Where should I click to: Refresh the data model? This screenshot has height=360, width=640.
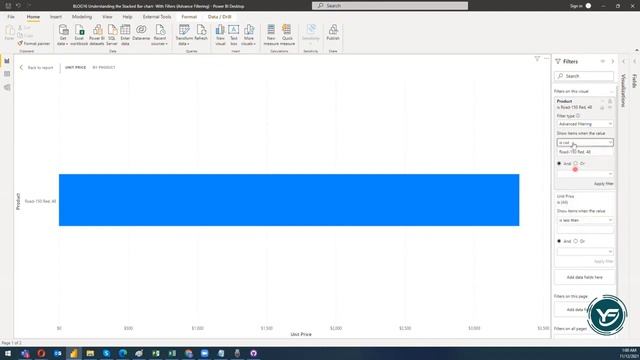[201, 33]
